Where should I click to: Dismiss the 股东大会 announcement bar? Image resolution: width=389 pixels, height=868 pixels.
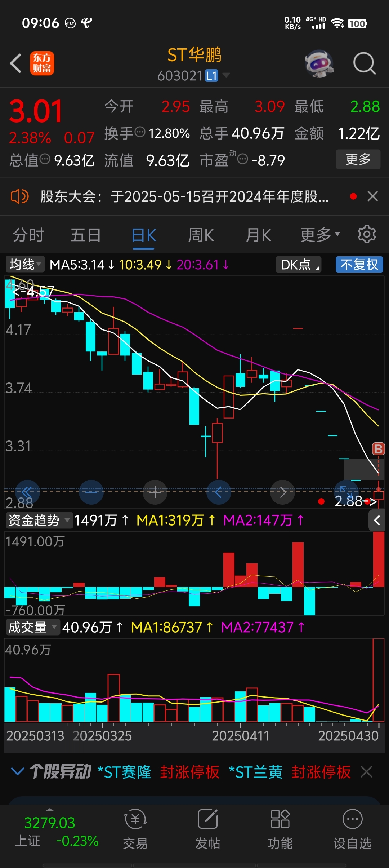[373, 196]
